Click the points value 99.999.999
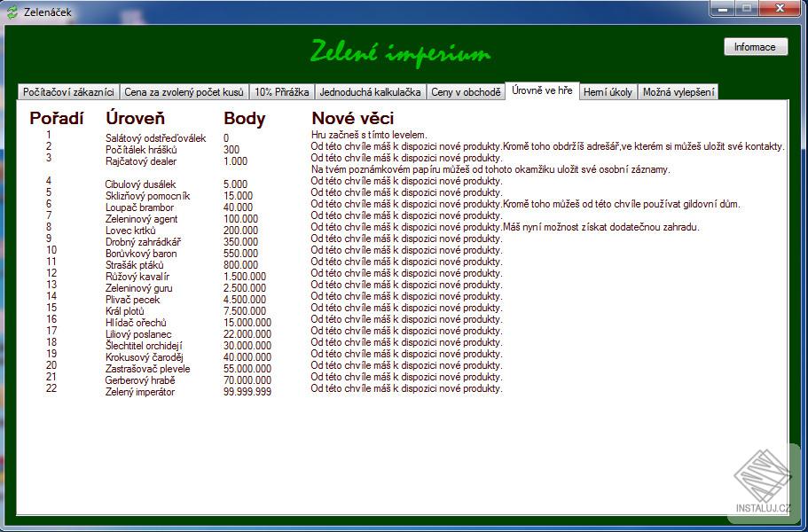 click(x=247, y=392)
